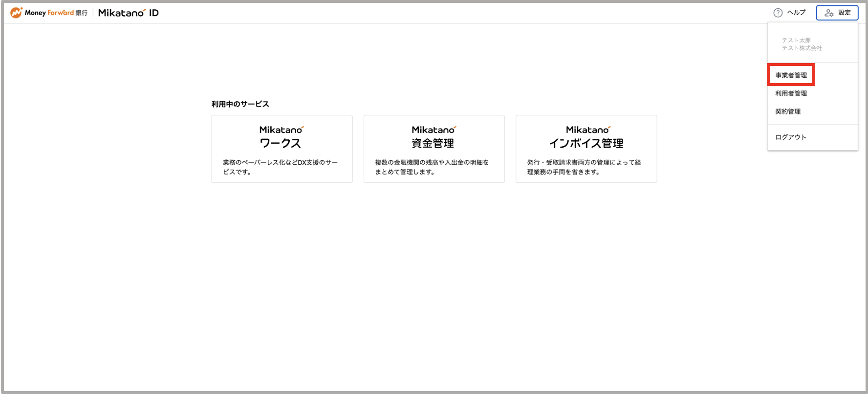This screenshot has height=394, width=868.
Task: Click the Money Forward logo icon
Action: [x=16, y=13]
